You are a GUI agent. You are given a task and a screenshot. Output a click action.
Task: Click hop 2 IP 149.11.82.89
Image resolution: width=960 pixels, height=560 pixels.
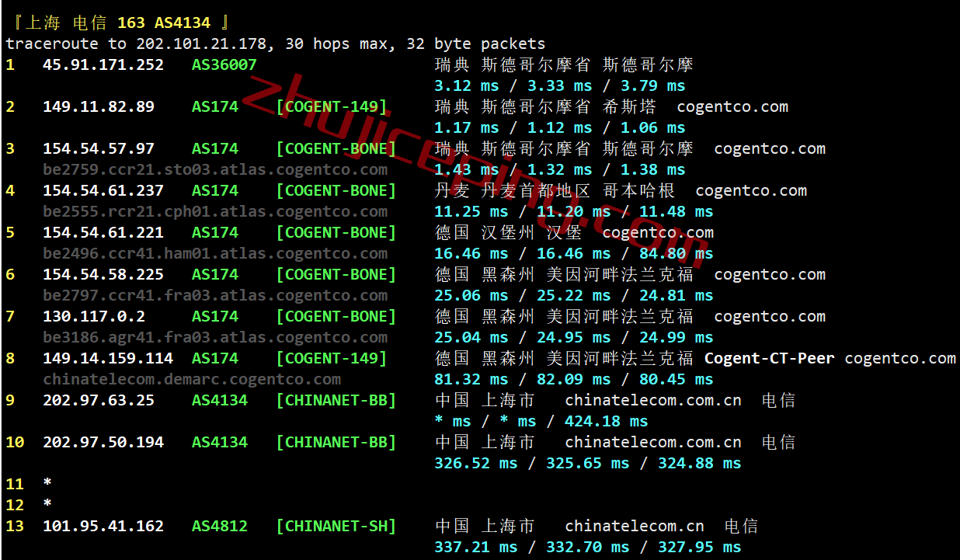[99, 106]
